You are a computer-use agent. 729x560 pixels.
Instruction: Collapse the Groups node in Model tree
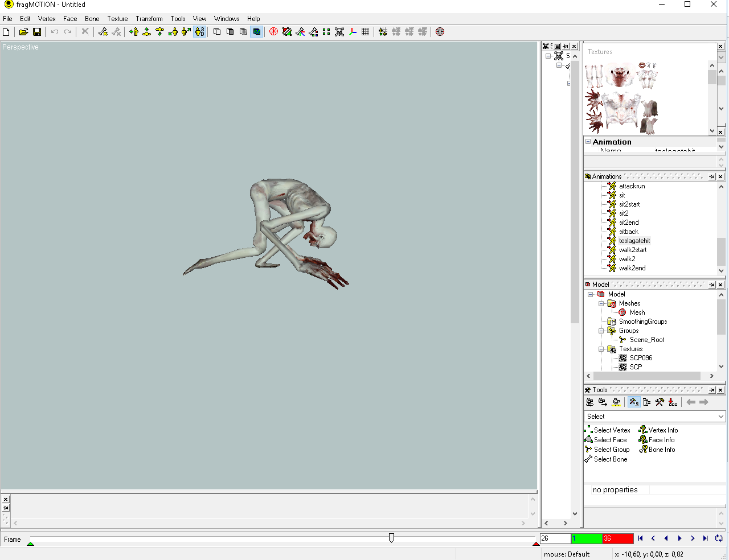click(x=601, y=331)
